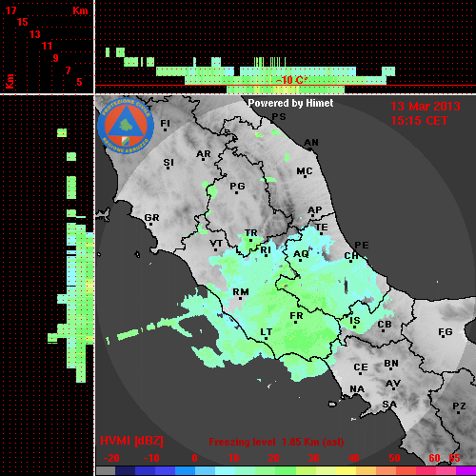Click the magenta 65 dBZ color swatch
Viewport: 476px width, 476px height.
[466, 470]
